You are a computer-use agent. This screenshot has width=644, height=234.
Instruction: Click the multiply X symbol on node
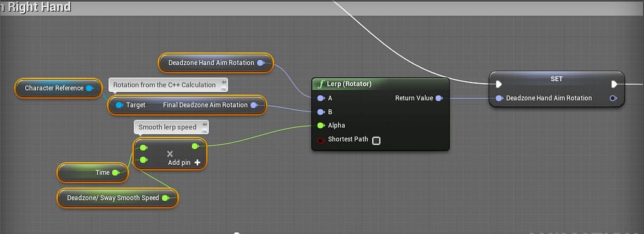tap(170, 154)
